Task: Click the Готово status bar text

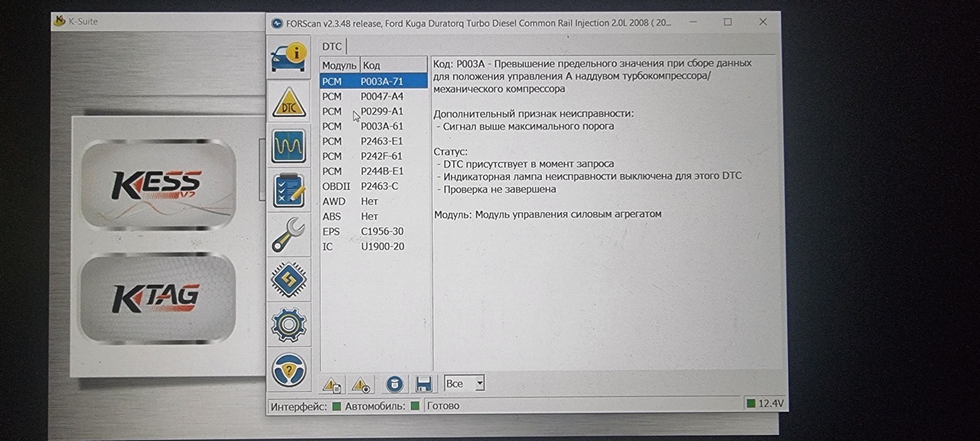Action: [x=443, y=406]
